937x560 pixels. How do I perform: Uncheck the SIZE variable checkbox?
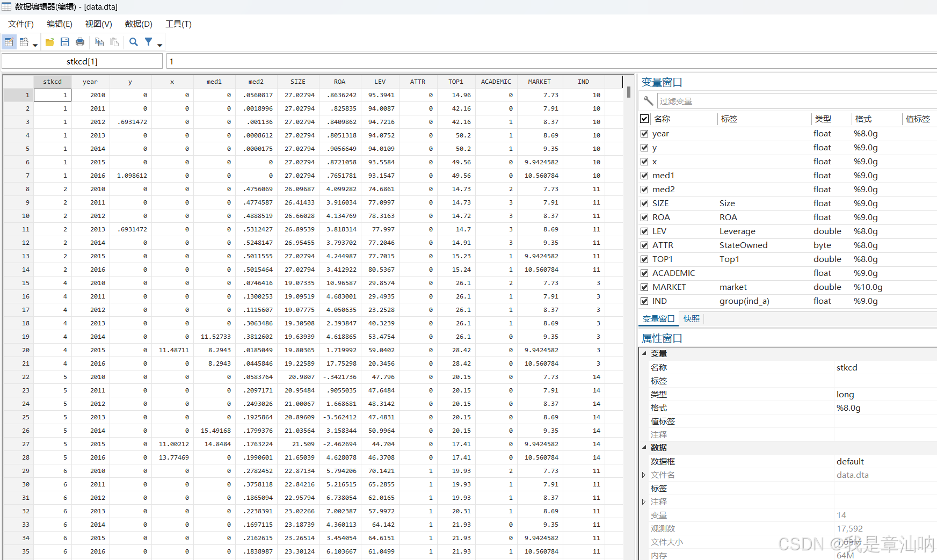(x=644, y=203)
